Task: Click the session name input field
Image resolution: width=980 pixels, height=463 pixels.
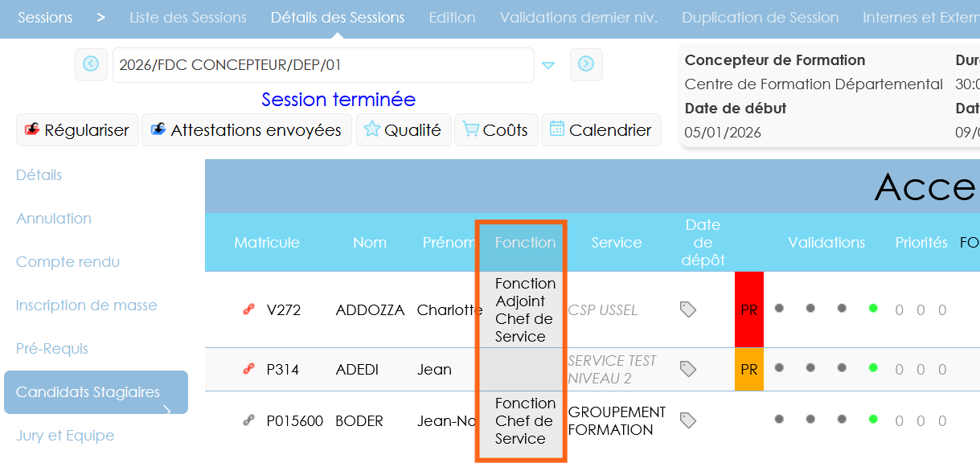Action: point(323,65)
